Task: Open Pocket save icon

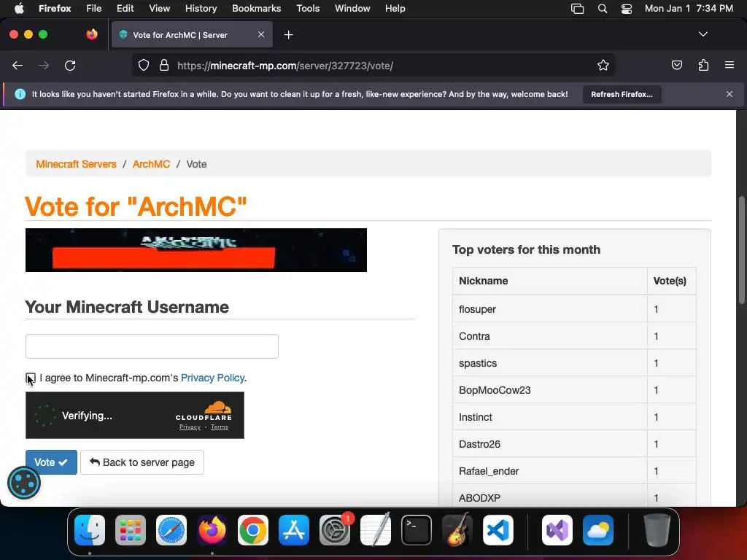Action: tap(676, 65)
